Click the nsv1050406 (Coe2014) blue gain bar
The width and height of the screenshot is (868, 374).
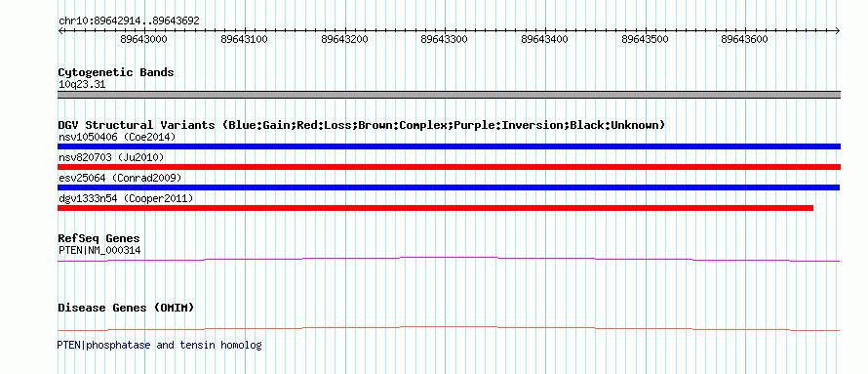[449, 146]
